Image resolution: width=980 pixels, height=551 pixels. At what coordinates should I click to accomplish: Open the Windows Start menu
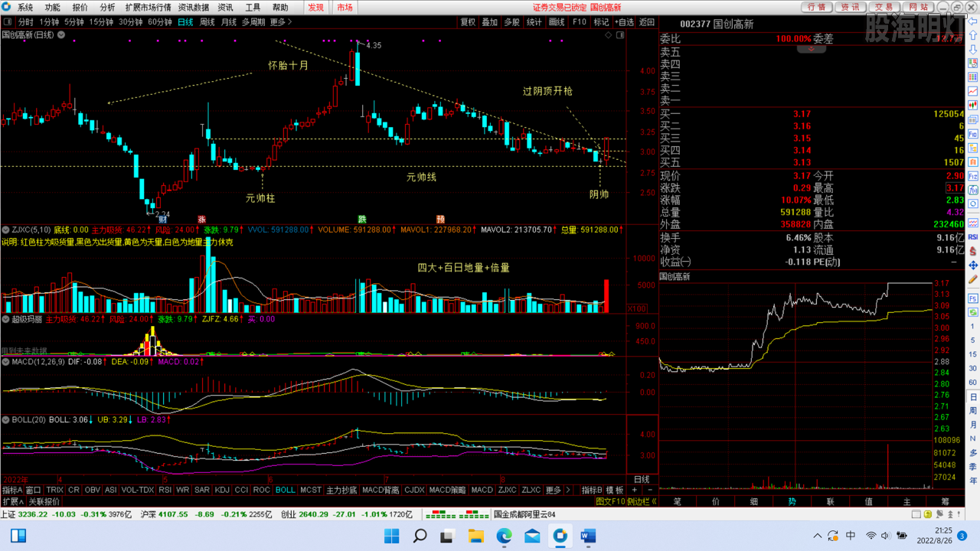[391, 535]
